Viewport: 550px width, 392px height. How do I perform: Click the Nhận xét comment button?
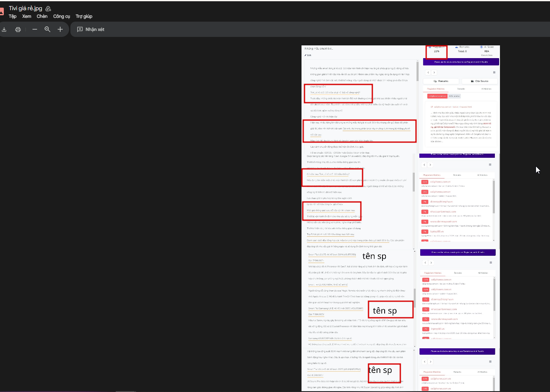tap(91, 29)
